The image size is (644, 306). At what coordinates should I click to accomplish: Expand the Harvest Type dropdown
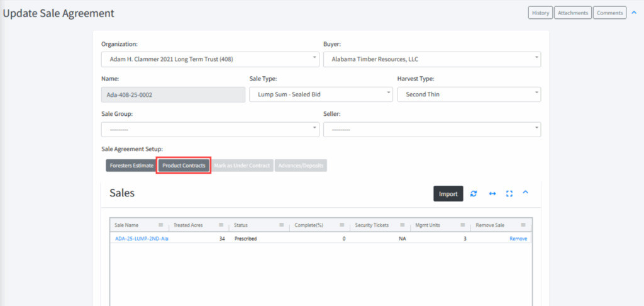coord(469,94)
